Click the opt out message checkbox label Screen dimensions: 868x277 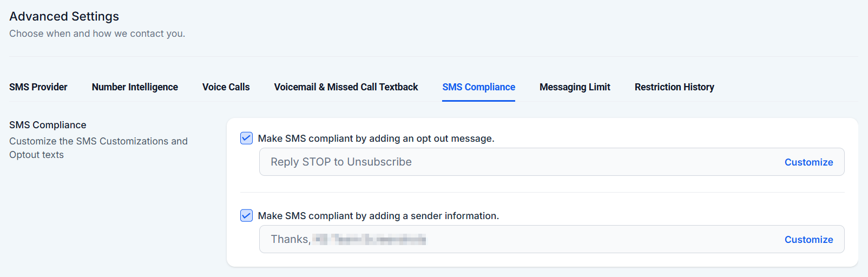pyautogui.click(x=376, y=138)
